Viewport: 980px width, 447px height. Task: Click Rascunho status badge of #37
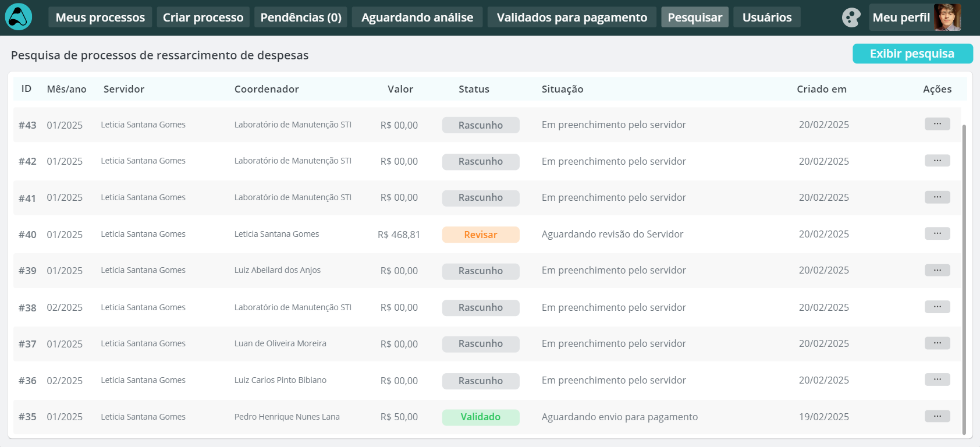481,344
